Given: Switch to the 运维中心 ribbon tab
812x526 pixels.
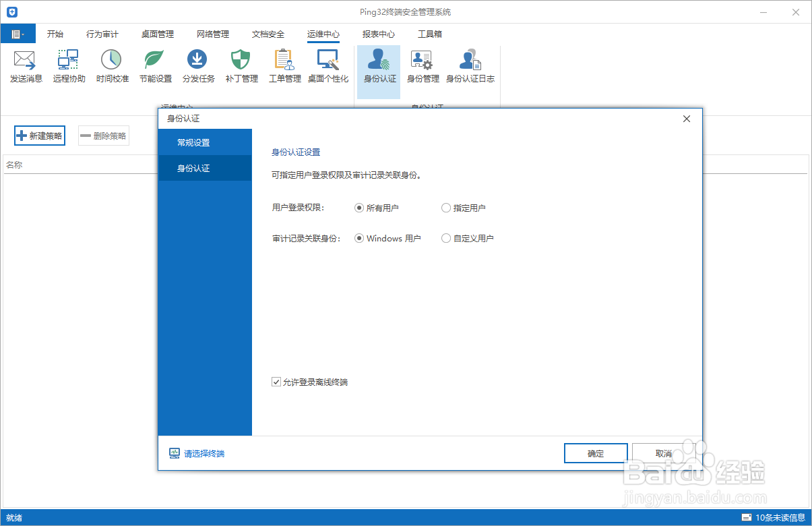Looking at the screenshot, I should click(x=323, y=34).
